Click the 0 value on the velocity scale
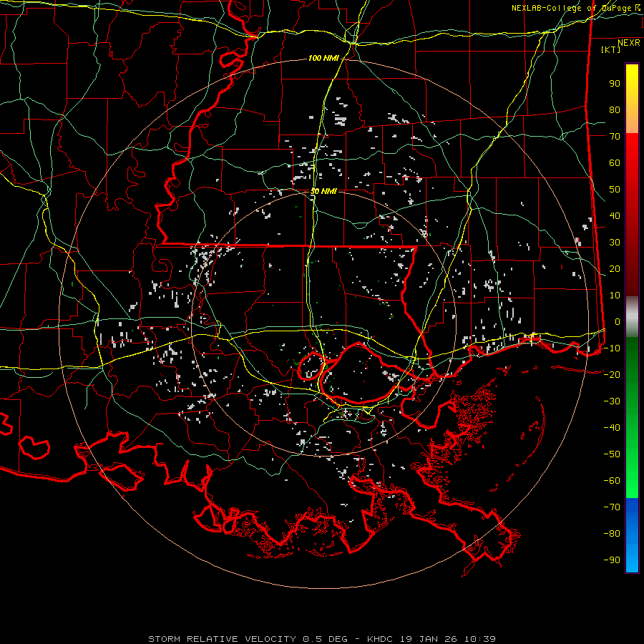The image size is (644, 644). point(618,322)
